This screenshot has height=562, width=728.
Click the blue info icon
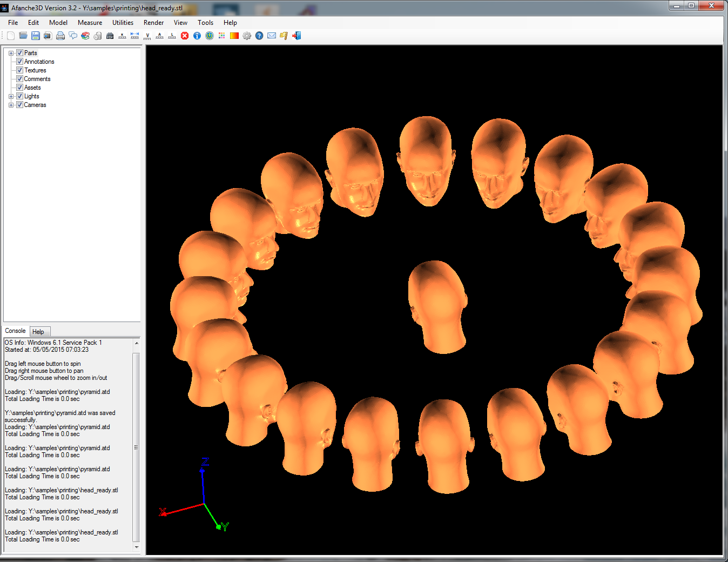point(197,36)
